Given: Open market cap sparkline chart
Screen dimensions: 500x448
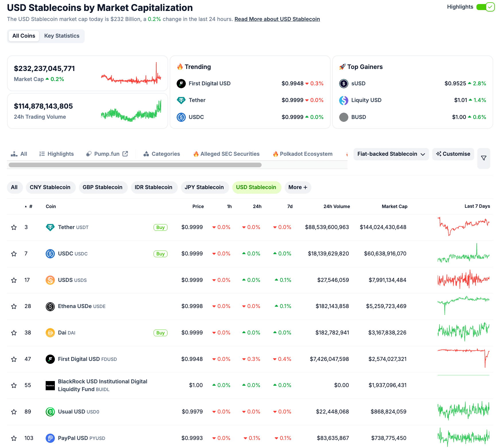Looking at the screenshot, I should [x=131, y=74].
